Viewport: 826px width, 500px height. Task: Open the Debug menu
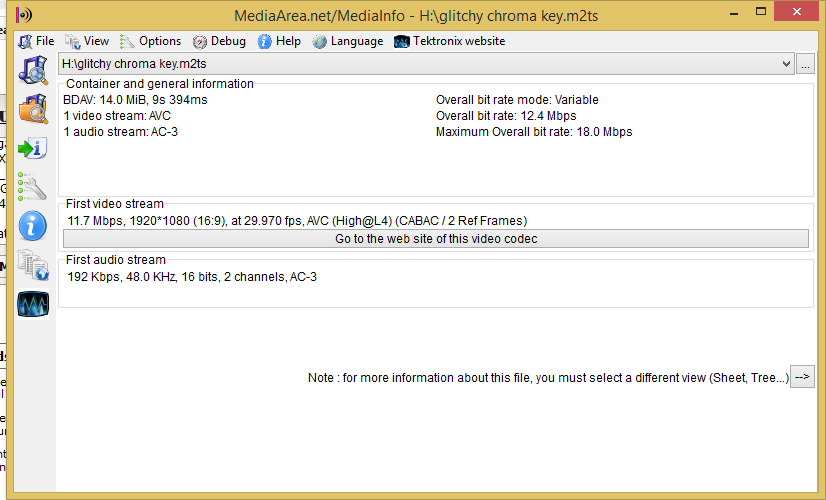[x=219, y=41]
